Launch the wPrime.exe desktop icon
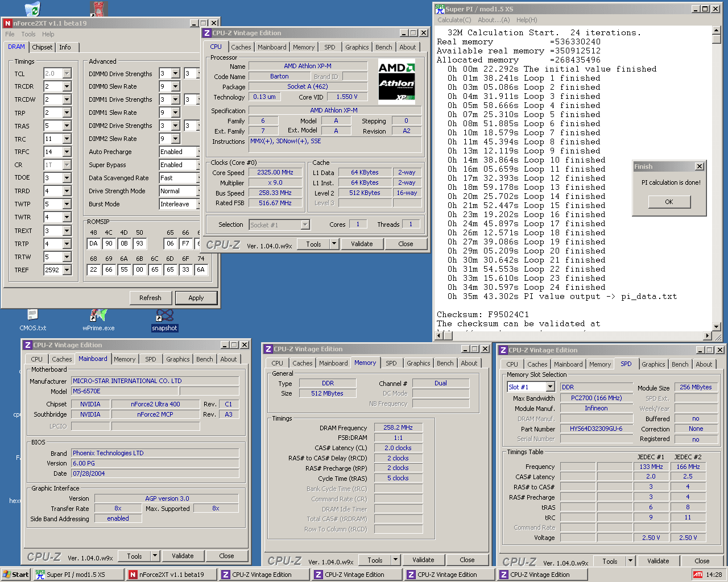Image resolution: width=728 pixels, height=582 pixels. pyautogui.click(x=98, y=319)
